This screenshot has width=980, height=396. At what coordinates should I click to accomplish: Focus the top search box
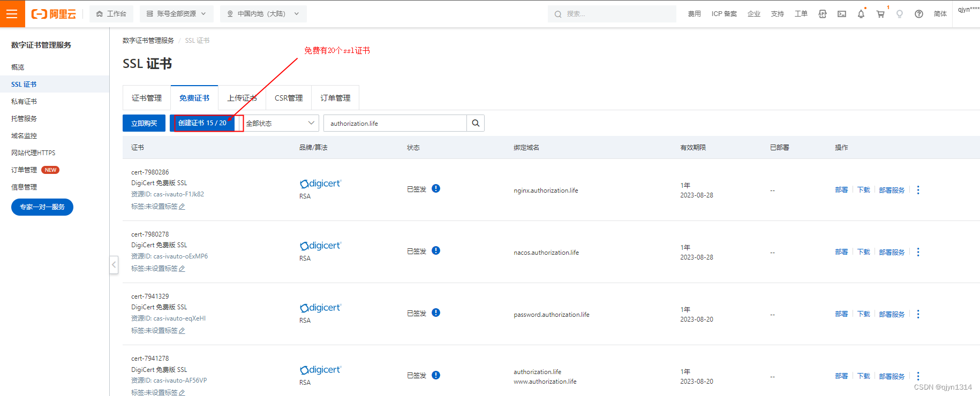(x=612, y=14)
